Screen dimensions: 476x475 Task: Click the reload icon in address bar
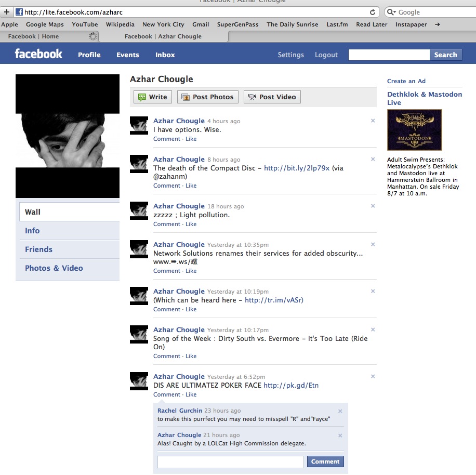click(x=372, y=12)
